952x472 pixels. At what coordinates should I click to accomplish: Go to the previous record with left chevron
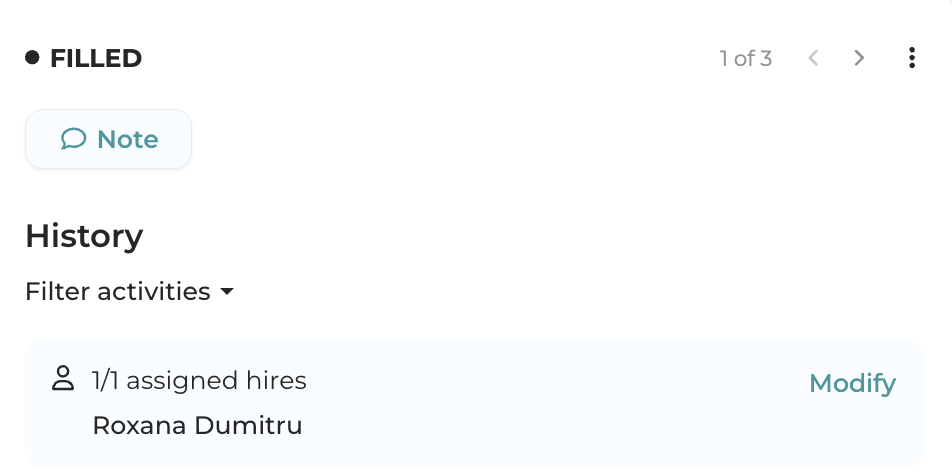coord(813,59)
